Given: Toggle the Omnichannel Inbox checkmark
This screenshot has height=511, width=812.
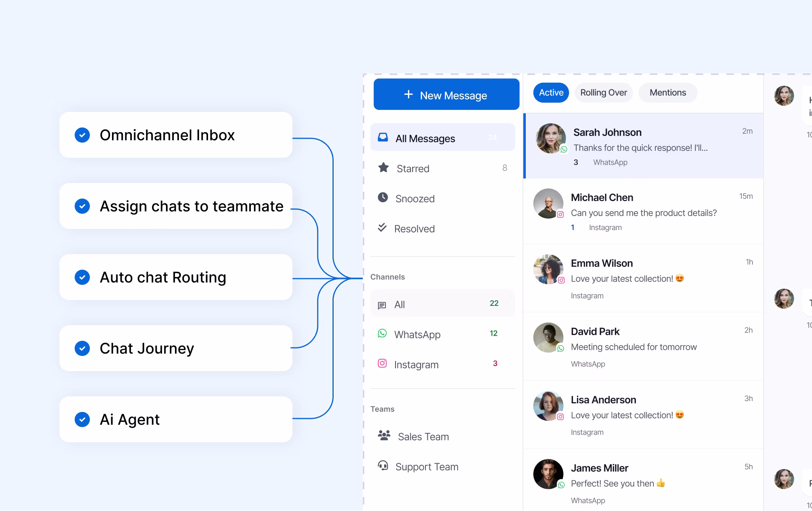Looking at the screenshot, I should (x=82, y=135).
